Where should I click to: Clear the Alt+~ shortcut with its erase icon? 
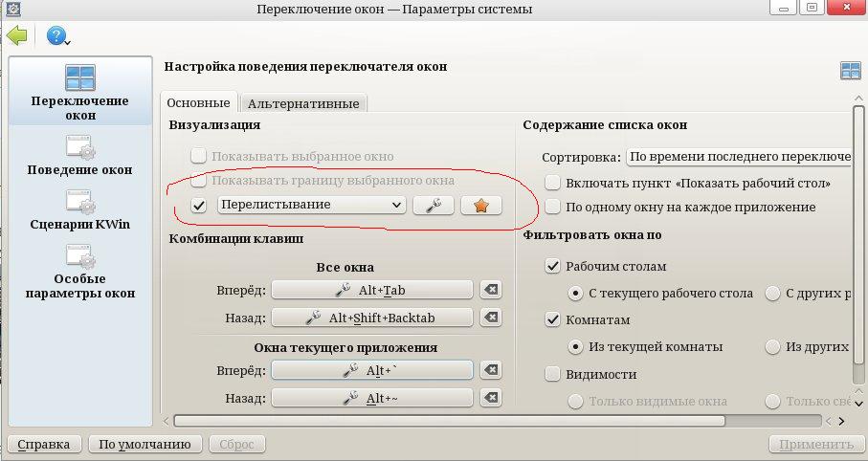(491, 397)
